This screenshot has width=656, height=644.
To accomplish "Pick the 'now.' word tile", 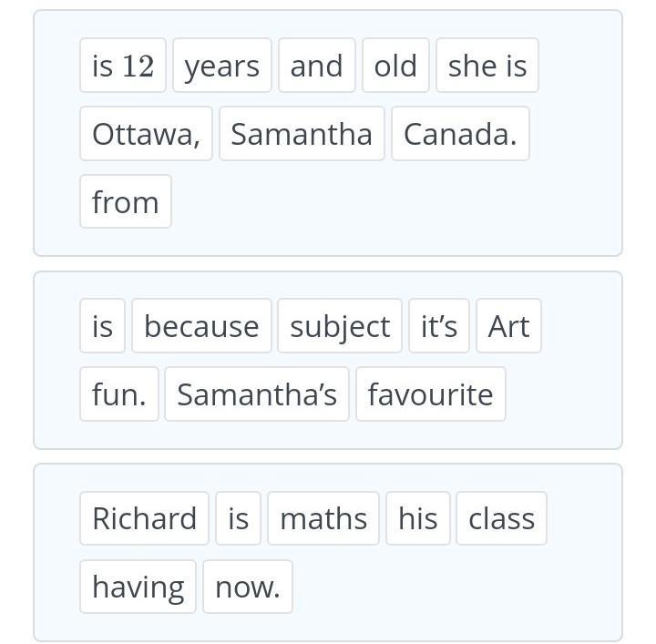I will (248, 587).
